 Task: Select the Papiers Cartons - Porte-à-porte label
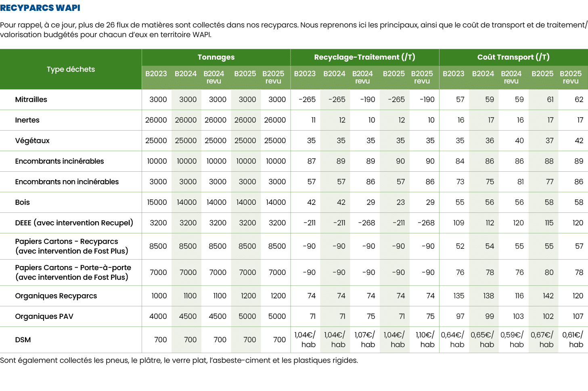pyautogui.click(x=73, y=268)
